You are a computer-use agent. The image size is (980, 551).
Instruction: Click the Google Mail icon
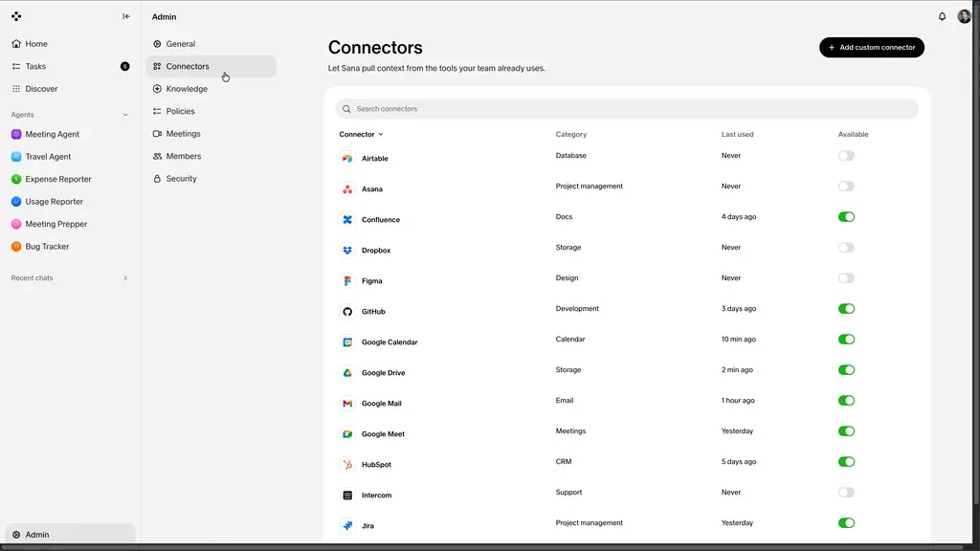point(347,404)
